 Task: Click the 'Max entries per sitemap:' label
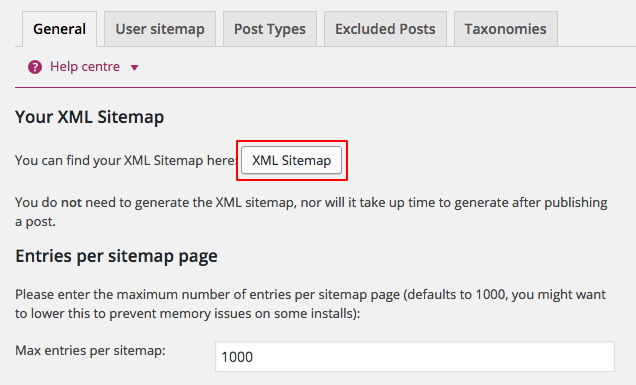pyautogui.click(x=90, y=351)
